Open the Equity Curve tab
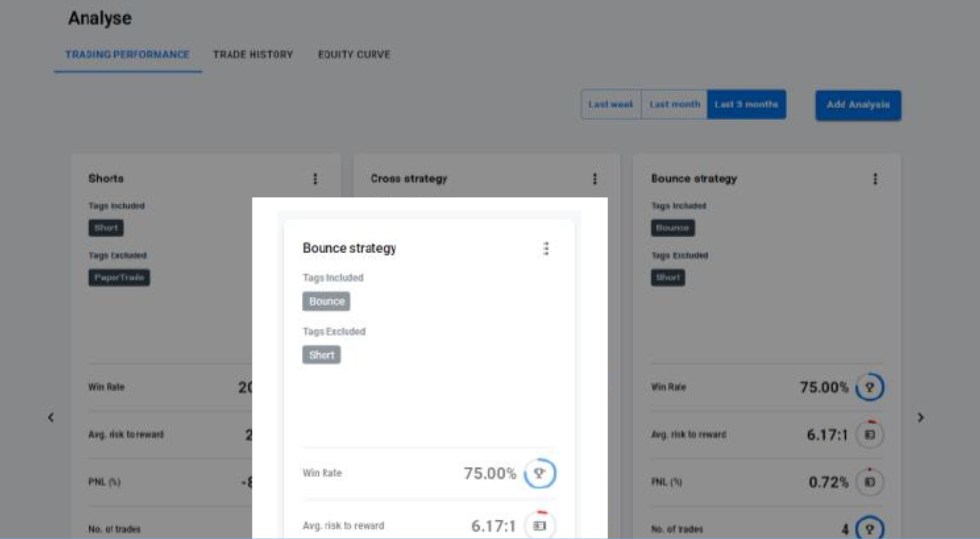The width and height of the screenshot is (980, 539). (354, 54)
